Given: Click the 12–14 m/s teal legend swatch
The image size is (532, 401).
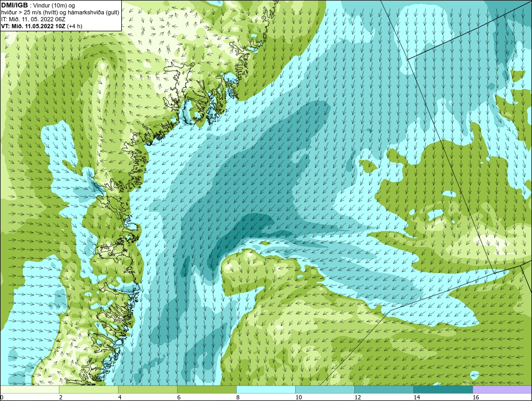Looking at the screenshot, I should [384, 389].
